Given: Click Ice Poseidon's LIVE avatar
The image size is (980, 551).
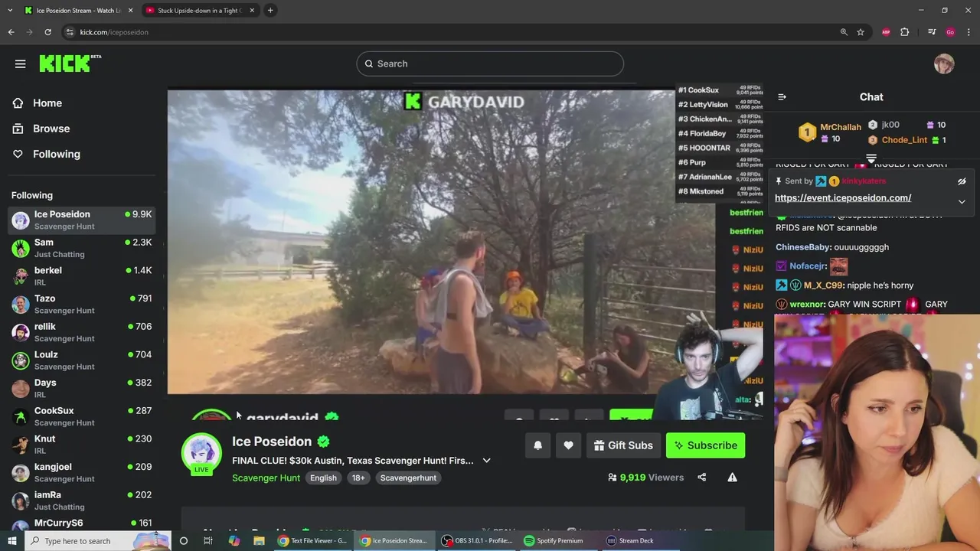Looking at the screenshot, I should tap(201, 453).
